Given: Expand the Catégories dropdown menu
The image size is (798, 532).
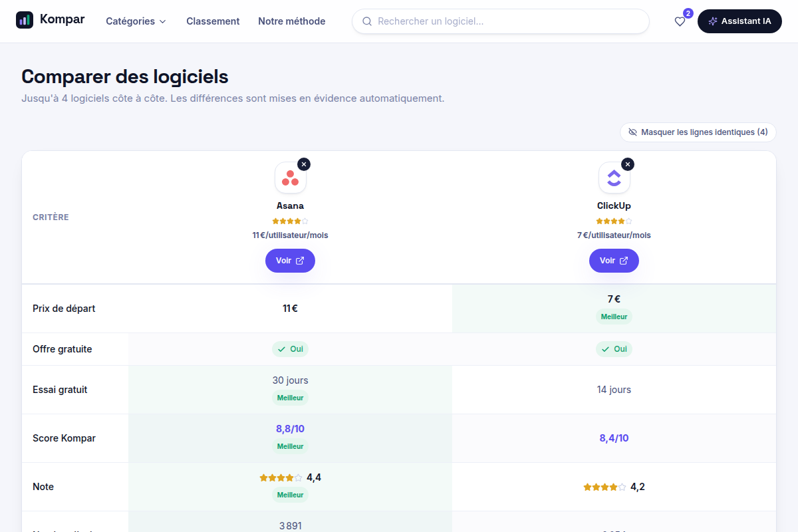Looking at the screenshot, I should 136,21.
